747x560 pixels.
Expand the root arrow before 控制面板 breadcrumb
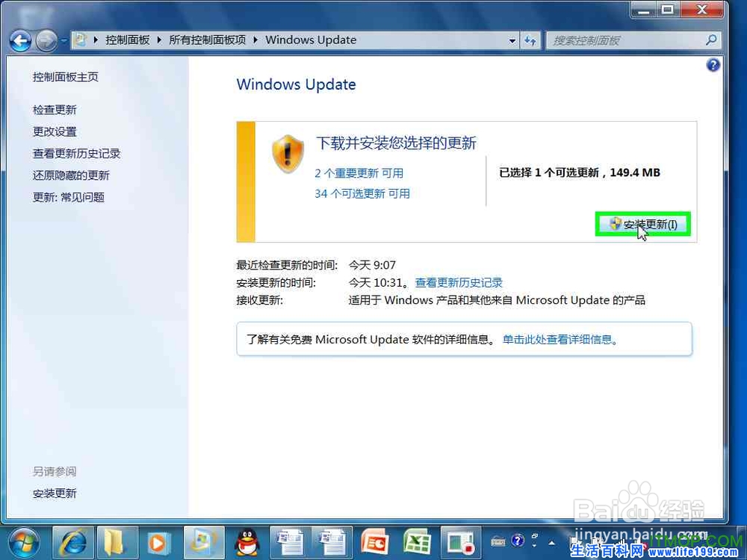tap(96, 40)
